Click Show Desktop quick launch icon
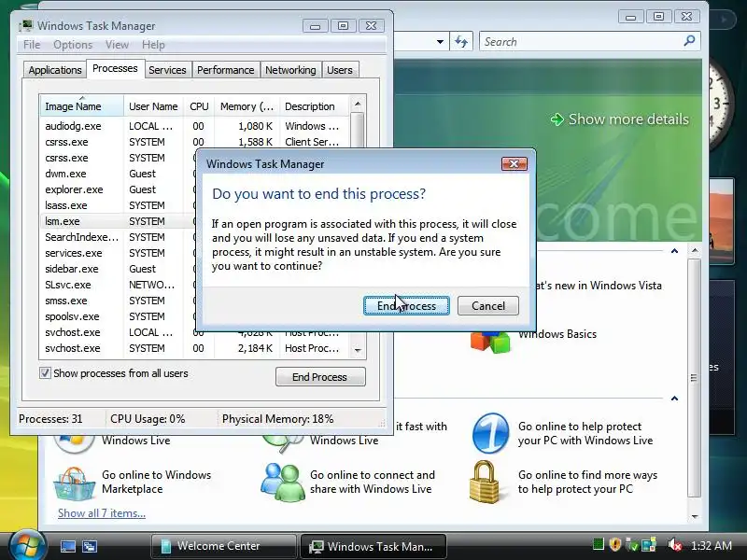 coord(67,546)
